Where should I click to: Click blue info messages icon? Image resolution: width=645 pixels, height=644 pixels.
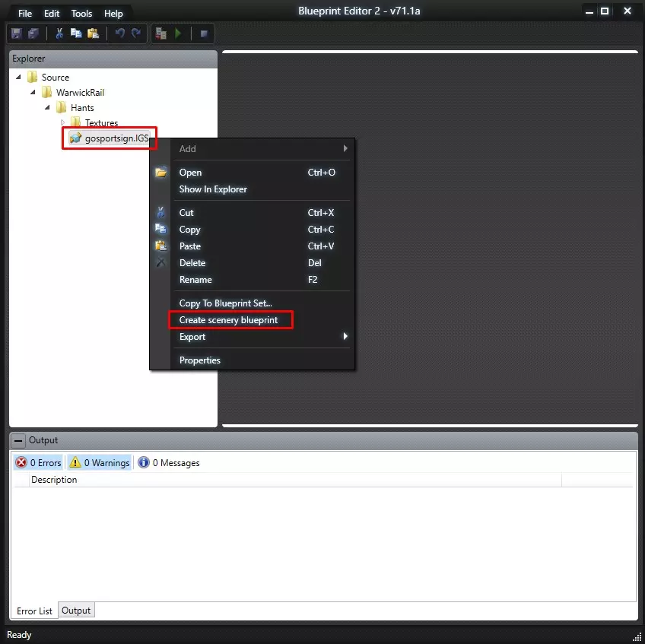pos(144,462)
